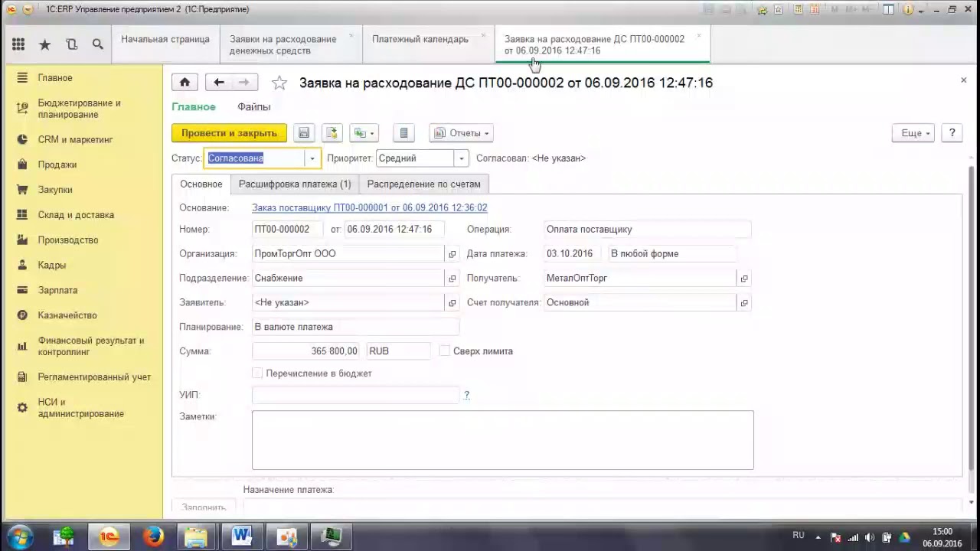The width and height of the screenshot is (980, 551).
Task: Open Windows Start menu
Action: pos(19,536)
